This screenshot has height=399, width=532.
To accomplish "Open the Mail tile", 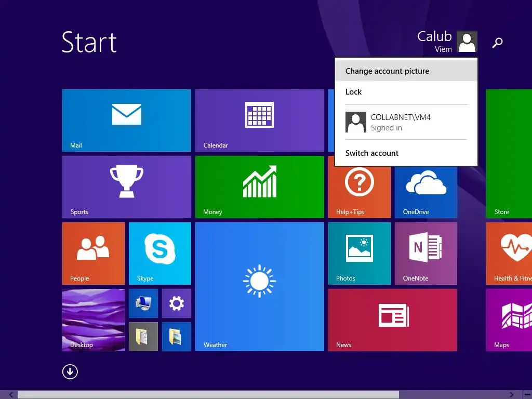I will (127, 121).
